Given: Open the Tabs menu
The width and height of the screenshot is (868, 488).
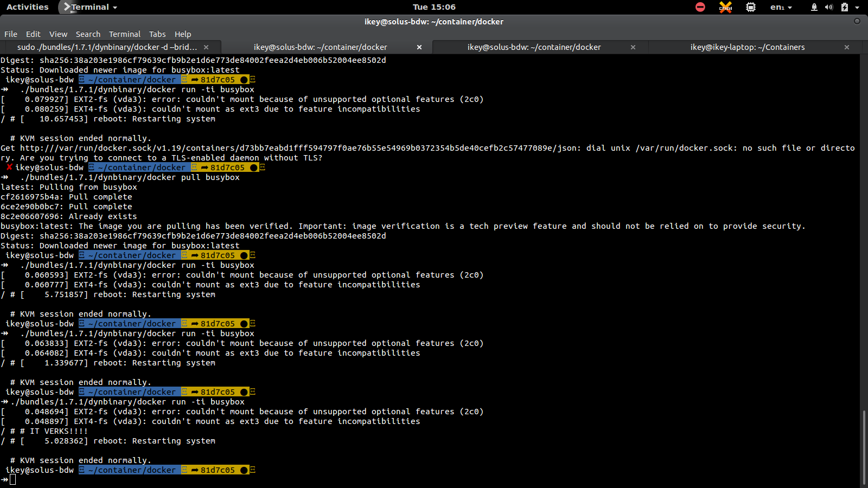Looking at the screenshot, I should (x=157, y=34).
